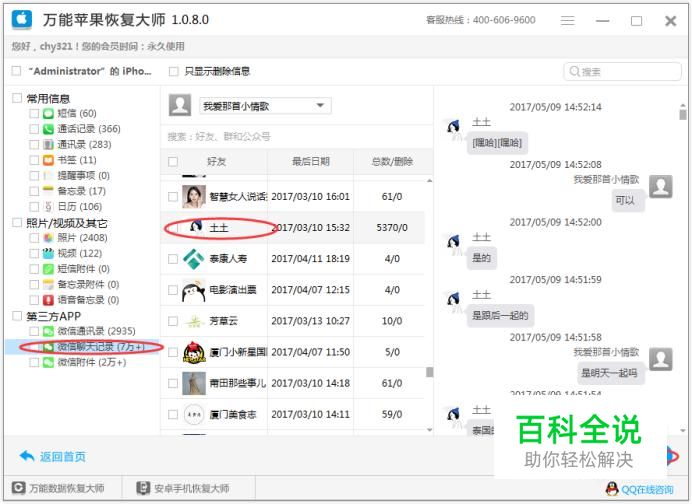Check the 微信通讯录 (2935) checkbox
Screen dimensions: 692x504
(x=34, y=331)
